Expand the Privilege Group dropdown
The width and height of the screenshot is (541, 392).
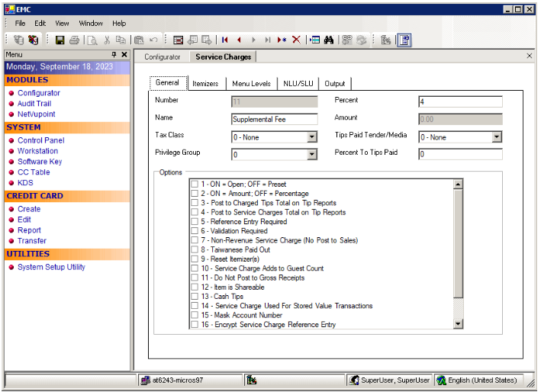311,155
